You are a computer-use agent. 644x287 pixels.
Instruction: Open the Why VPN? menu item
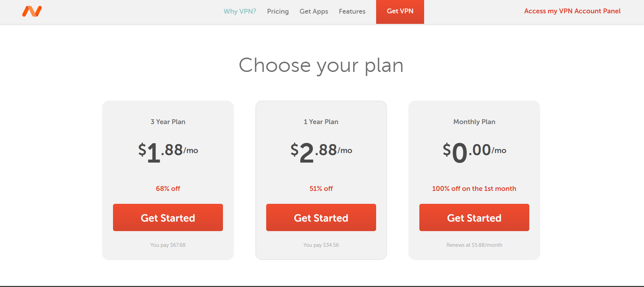240,11
